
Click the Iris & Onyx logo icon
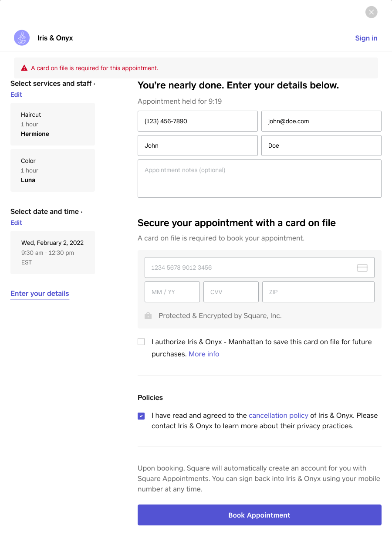tap(22, 38)
